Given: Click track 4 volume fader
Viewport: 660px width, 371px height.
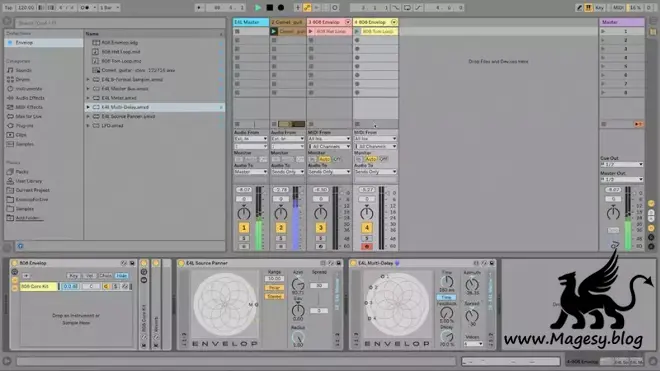Looking at the screenshot, I should [387, 193].
